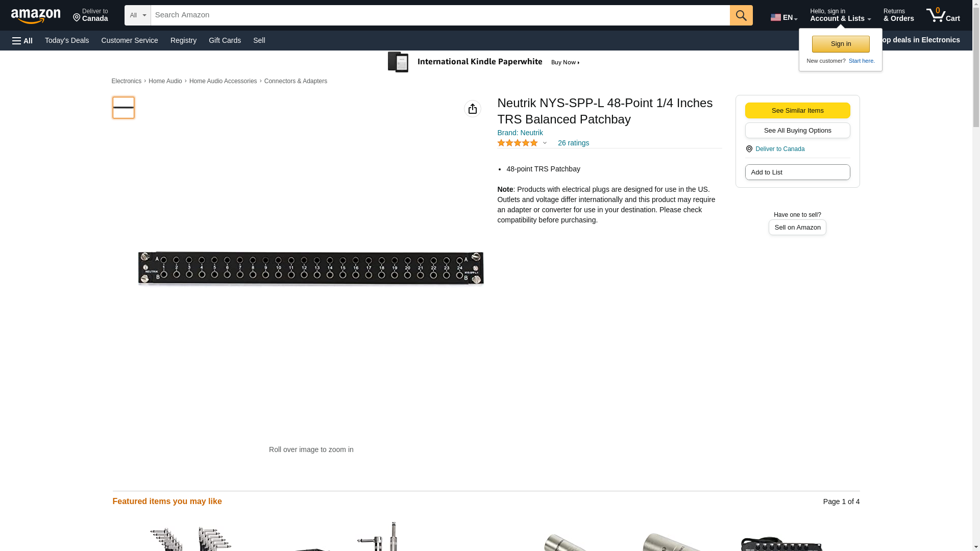Select the Gift Cards navigation item
Image resolution: width=980 pixels, height=551 pixels.
[225, 40]
